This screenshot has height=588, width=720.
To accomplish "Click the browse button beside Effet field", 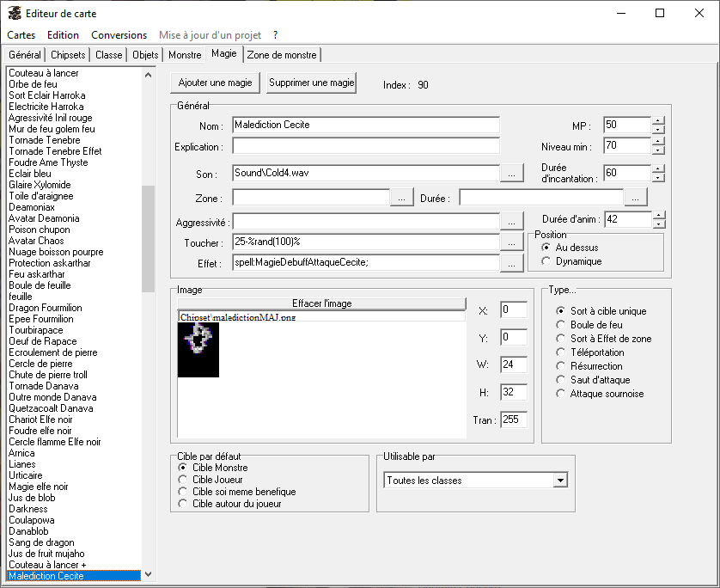I will pyautogui.click(x=511, y=264).
